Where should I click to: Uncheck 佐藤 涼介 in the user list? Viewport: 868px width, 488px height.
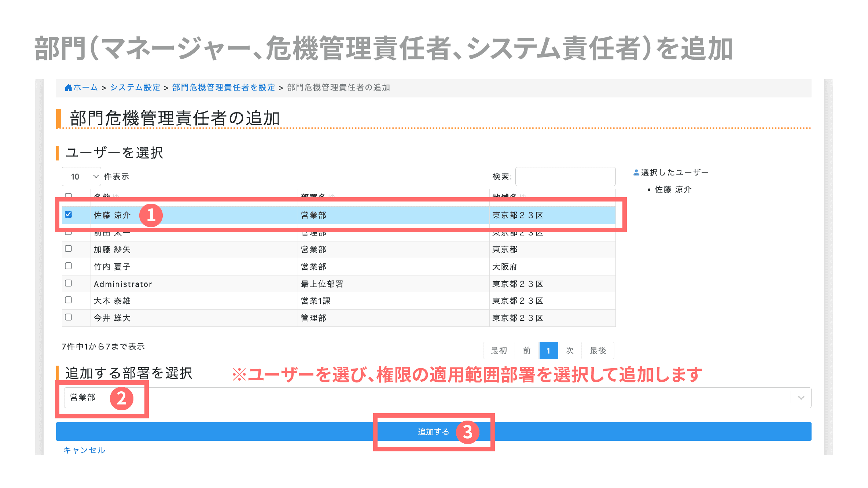(x=68, y=215)
